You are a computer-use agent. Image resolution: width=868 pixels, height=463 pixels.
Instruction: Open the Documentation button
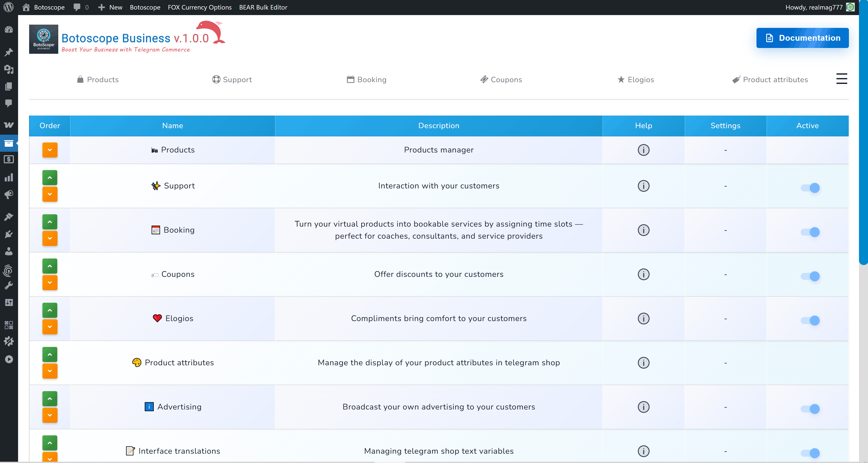[x=802, y=38]
